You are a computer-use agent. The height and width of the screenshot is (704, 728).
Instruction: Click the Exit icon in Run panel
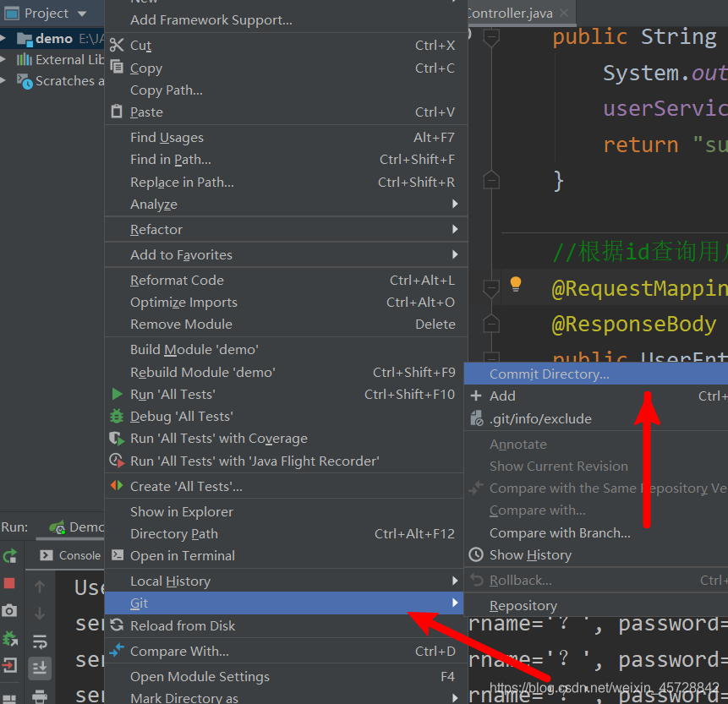coord(9,665)
